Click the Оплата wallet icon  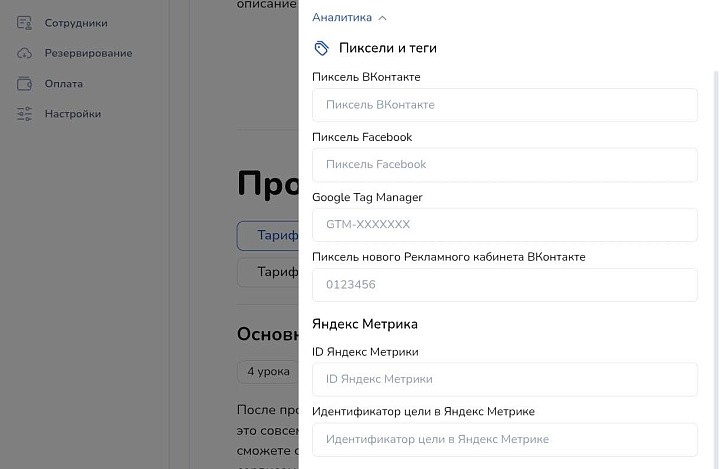pyautogui.click(x=25, y=84)
